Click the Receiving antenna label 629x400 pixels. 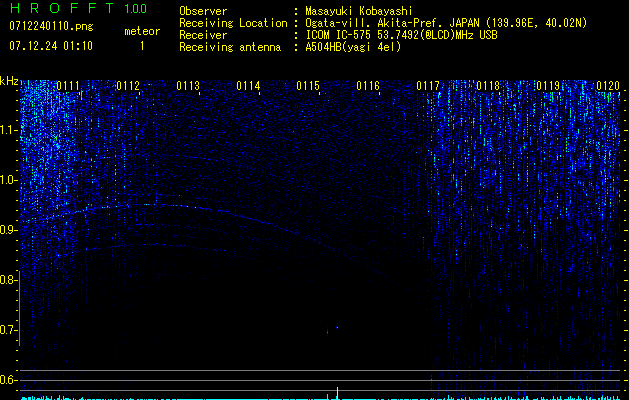pyautogui.click(x=230, y=47)
